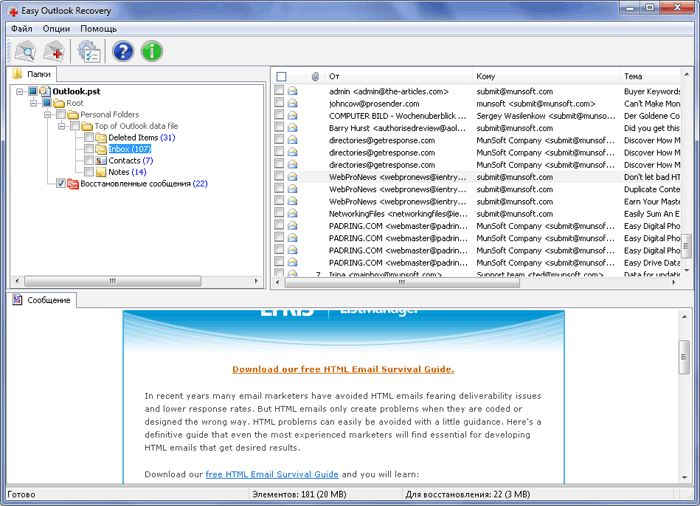Follow the free HTML Email Survival Guide inline link

[272, 474]
